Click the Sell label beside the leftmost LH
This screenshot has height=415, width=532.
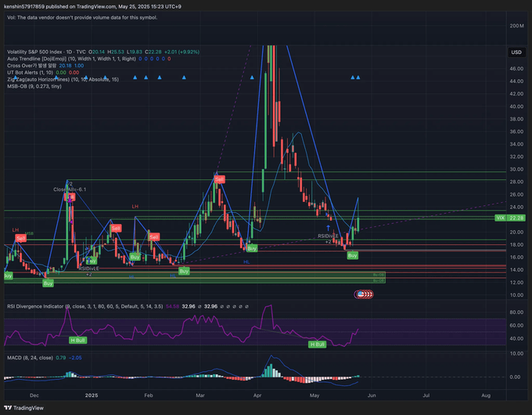pyautogui.click(x=20, y=238)
